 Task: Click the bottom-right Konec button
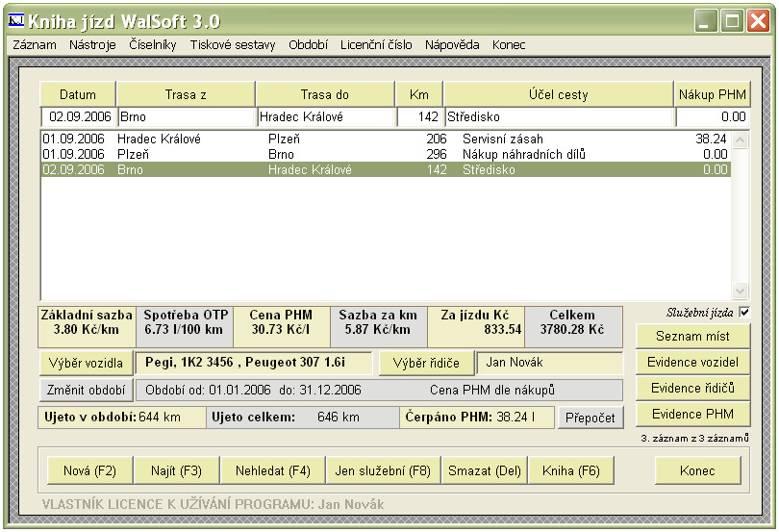click(x=697, y=470)
